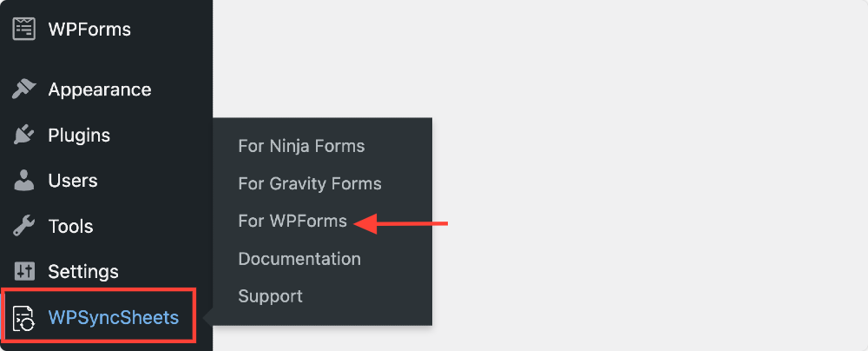Open the Documentation submenu link
The image size is (868, 351).
[x=299, y=258]
